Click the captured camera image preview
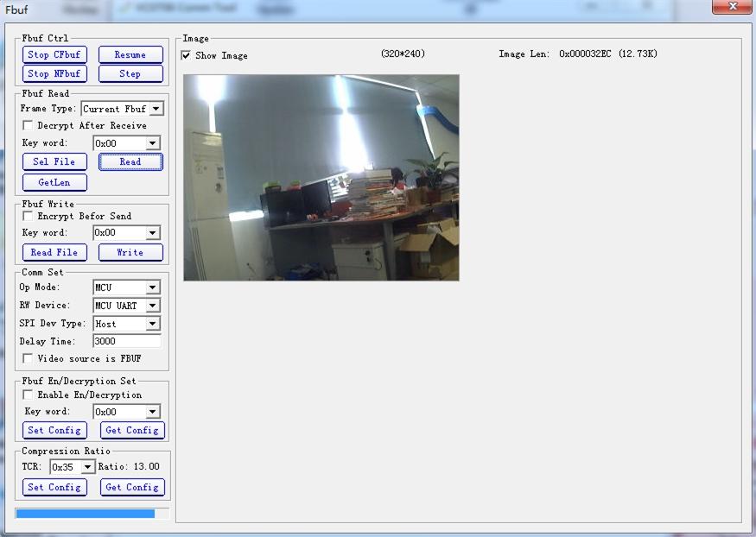The width and height of the screenshot is (756, 537). coord(321,177)
